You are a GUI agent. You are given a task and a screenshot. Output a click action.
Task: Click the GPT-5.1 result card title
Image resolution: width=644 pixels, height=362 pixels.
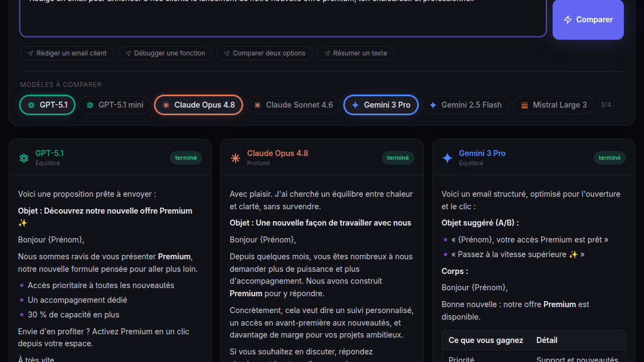pos(49,153)
